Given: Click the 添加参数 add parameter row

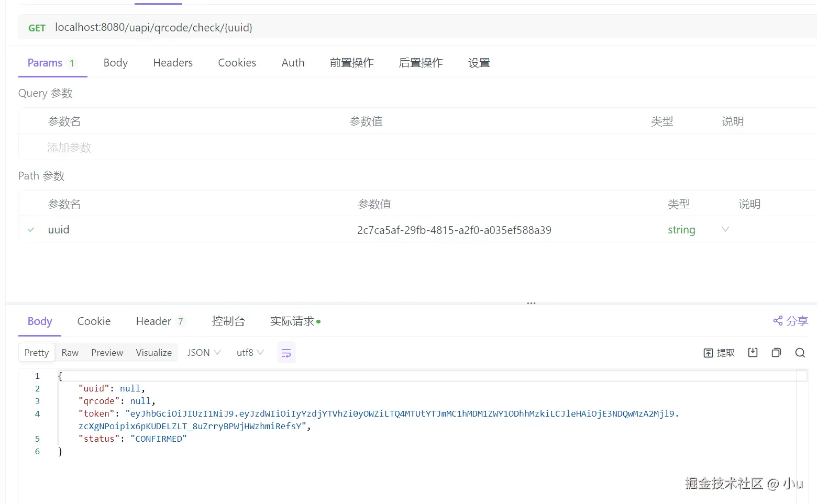Looking at the screenshot, I should (x=69, y=147).
